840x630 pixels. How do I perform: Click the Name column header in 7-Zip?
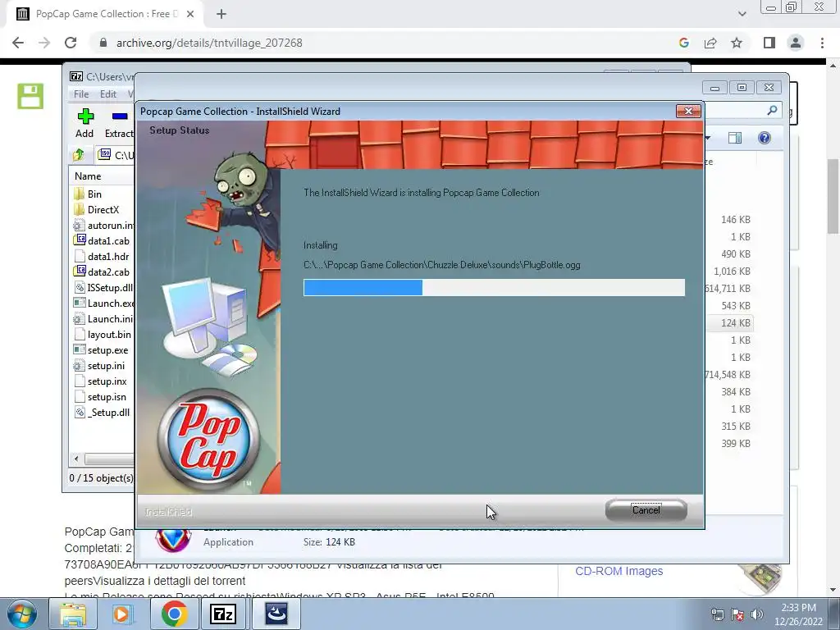tap(88, 176)
